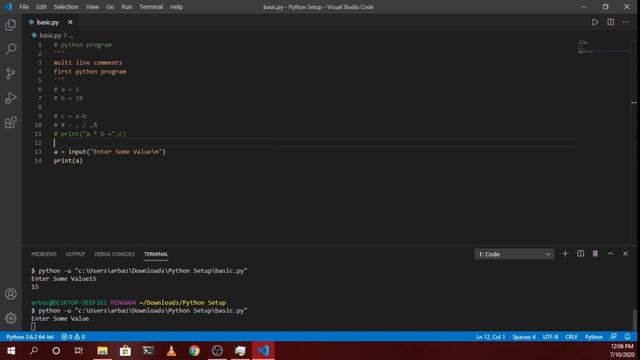Kill the terminal with trash icon
This screenshot has width=640, height=360.
coord(595,253)
